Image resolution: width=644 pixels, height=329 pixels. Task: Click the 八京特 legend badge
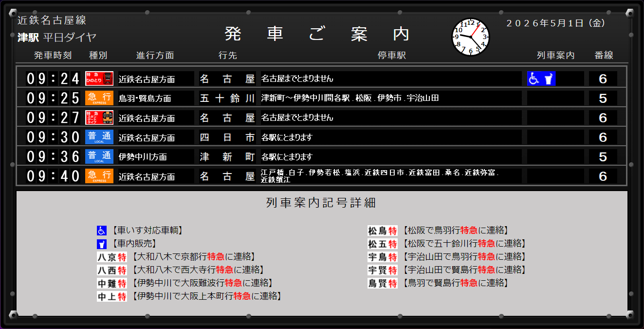[x=112, y=257]
